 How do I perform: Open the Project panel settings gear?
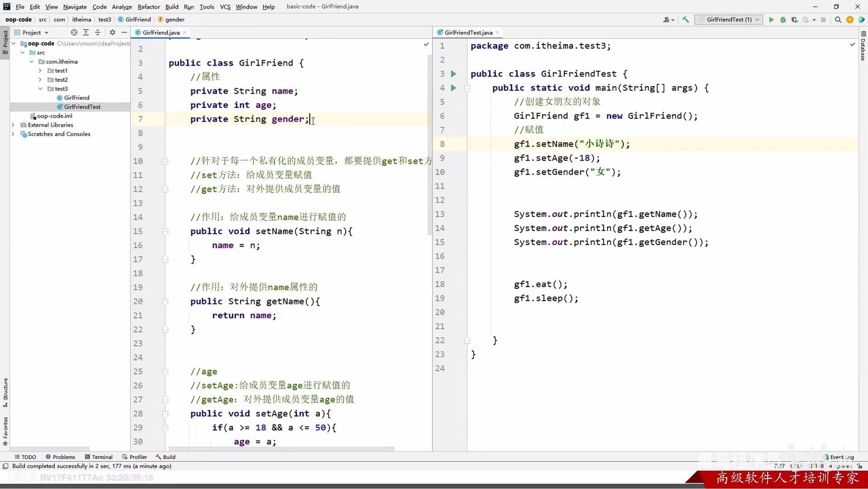[x=112, y=32]
